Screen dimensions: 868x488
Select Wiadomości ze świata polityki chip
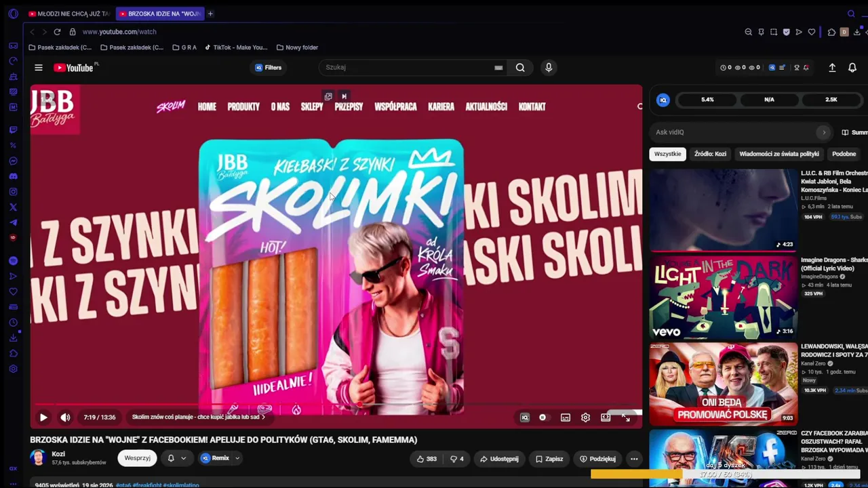tap(779, 154)
